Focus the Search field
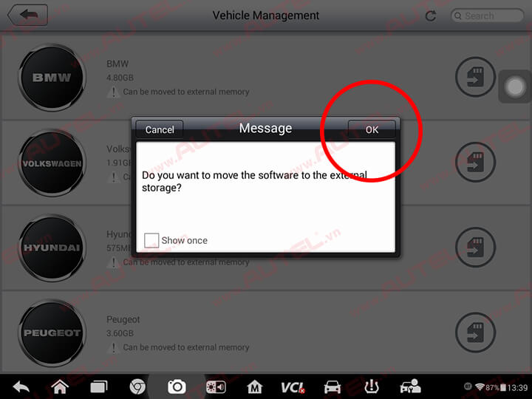 pyautogui.click(x=487, y=16)
